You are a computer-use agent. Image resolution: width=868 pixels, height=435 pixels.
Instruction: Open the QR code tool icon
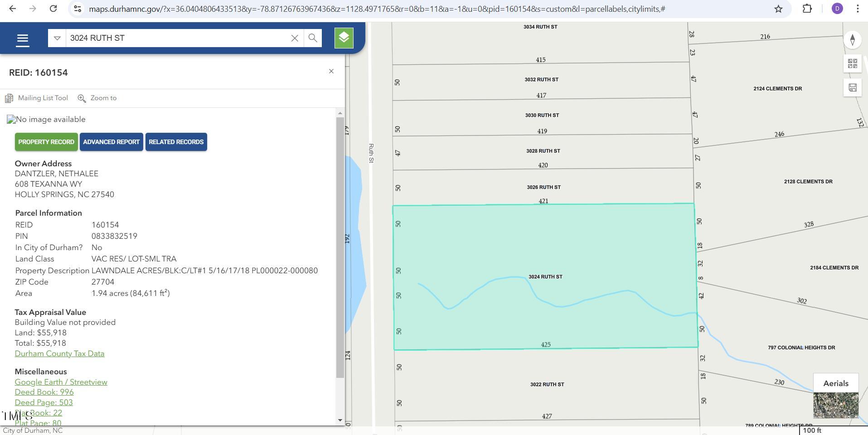852,63
